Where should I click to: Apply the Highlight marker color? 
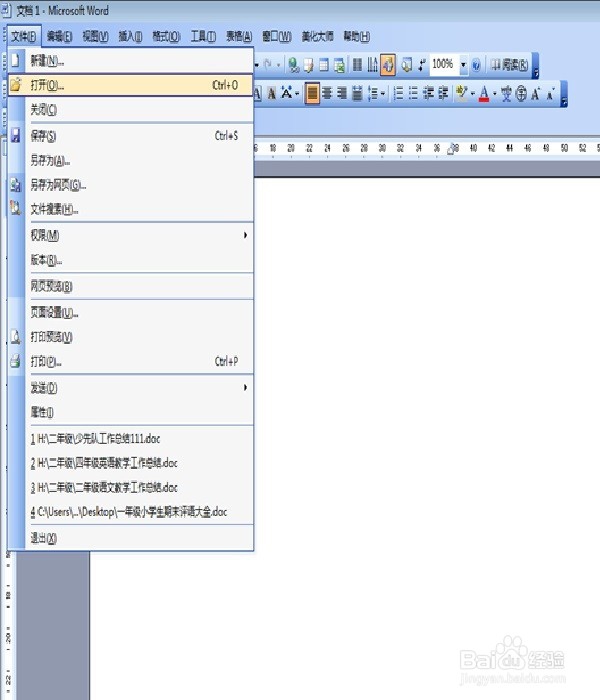coord(462,94)
